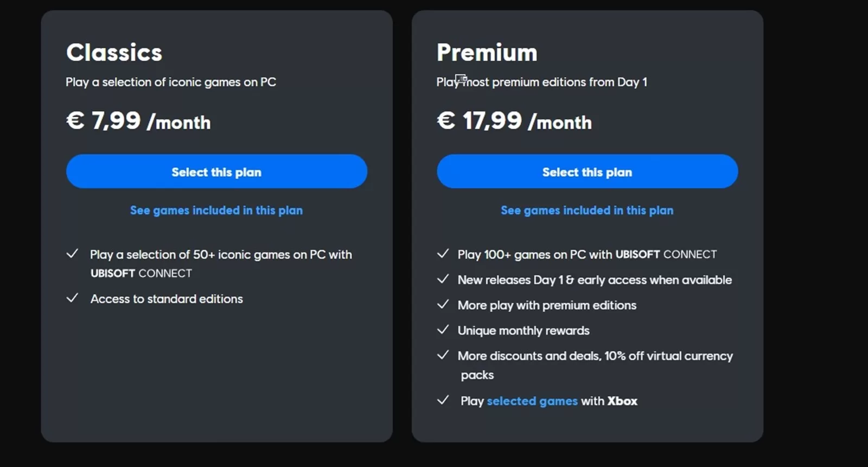The width and height of the screenshot is (868, 467).
Task: Click the checkmark beside Access to standard editions
Action: point(73,299)
